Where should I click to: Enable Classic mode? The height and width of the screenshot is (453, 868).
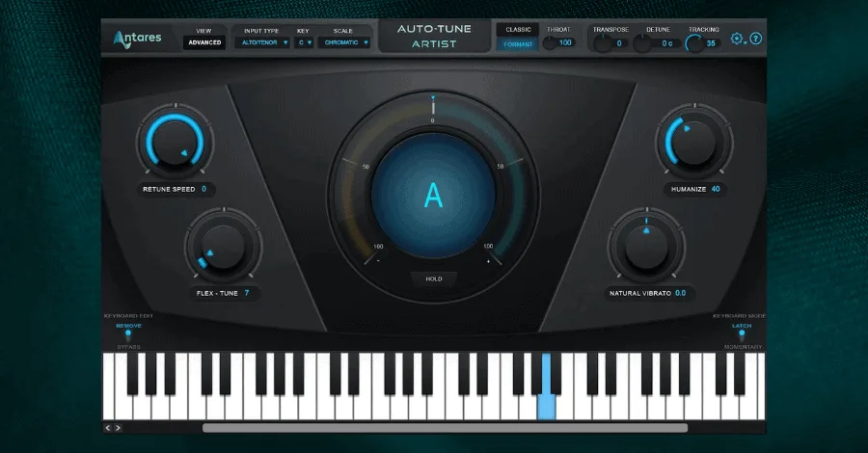(518, 29)
